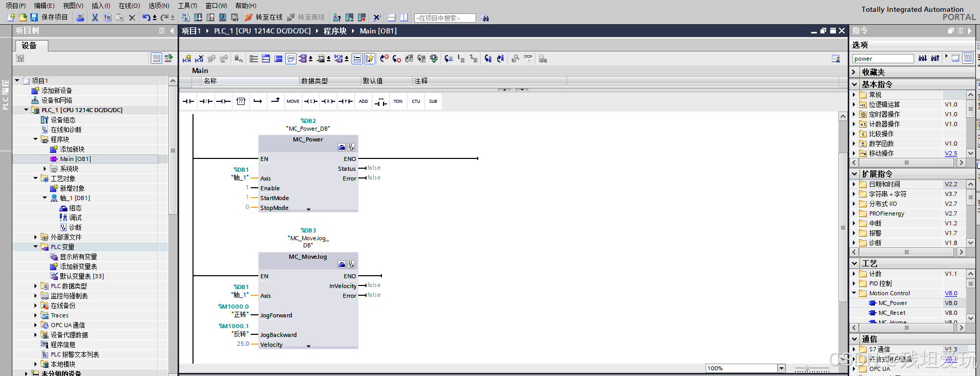Add a MOVE instruction from favorites
The image size is (980, 376).
coord(293,101)
